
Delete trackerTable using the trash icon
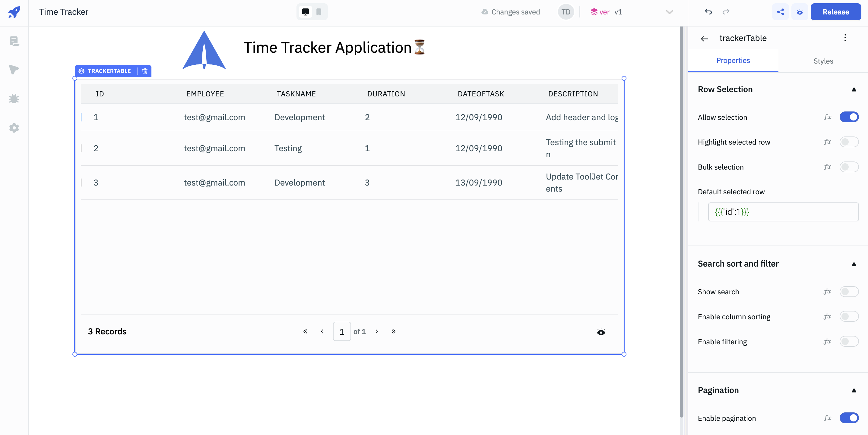coord(145,71)
